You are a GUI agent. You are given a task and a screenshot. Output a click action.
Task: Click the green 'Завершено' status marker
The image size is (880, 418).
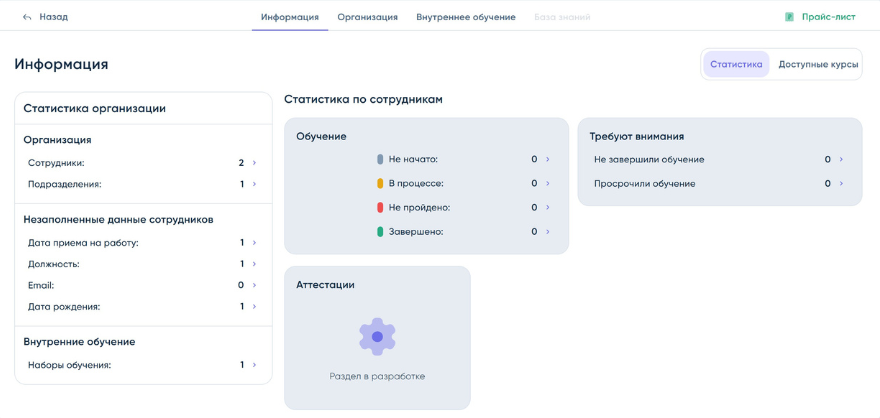pyautogui.click(x=380, y=232)
